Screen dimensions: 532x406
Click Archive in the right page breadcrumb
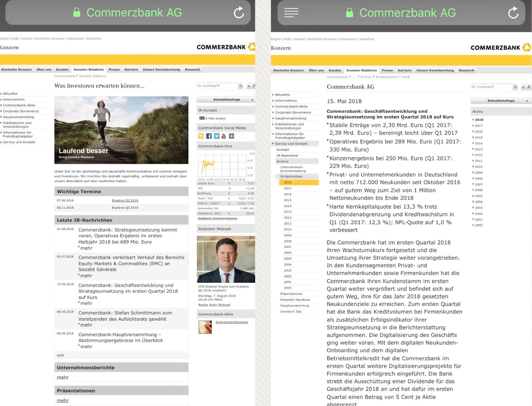(366, 77)
